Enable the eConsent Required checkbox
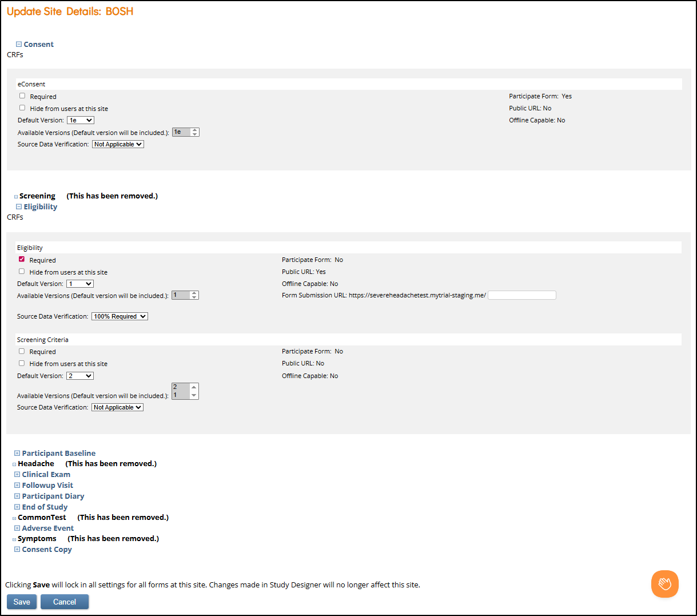 (x=22, y=96)
